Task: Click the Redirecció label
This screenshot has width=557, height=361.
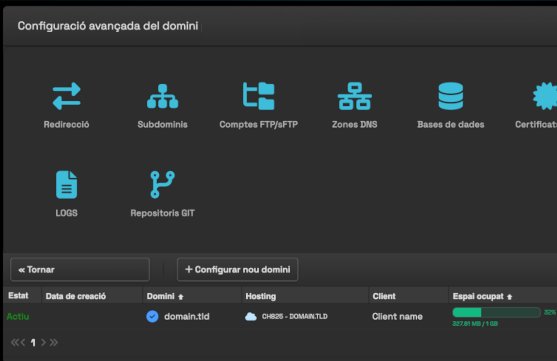Action: click(66, 124)
